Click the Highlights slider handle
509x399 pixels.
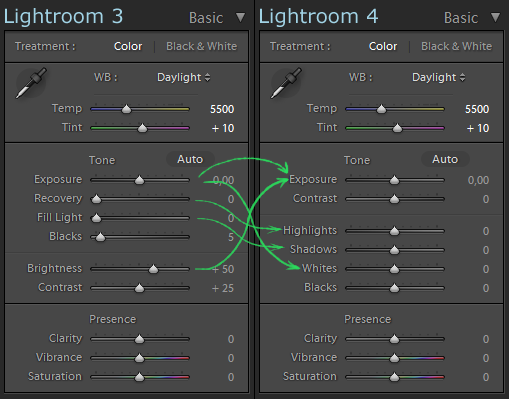click(x=394, y=231)
